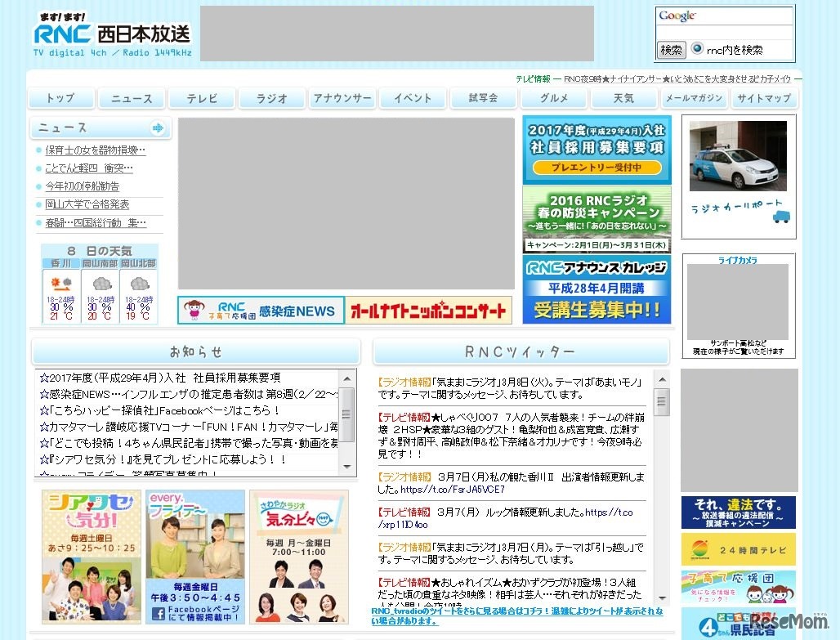840x640 pixels.
Task: Open the RNCアナウンスカレッジ banner
Action: pyautogui.click(x=596, y=289)
